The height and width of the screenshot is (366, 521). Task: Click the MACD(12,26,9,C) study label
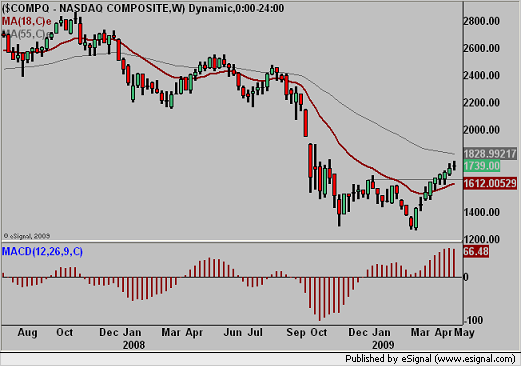click(x=42, y=251)
